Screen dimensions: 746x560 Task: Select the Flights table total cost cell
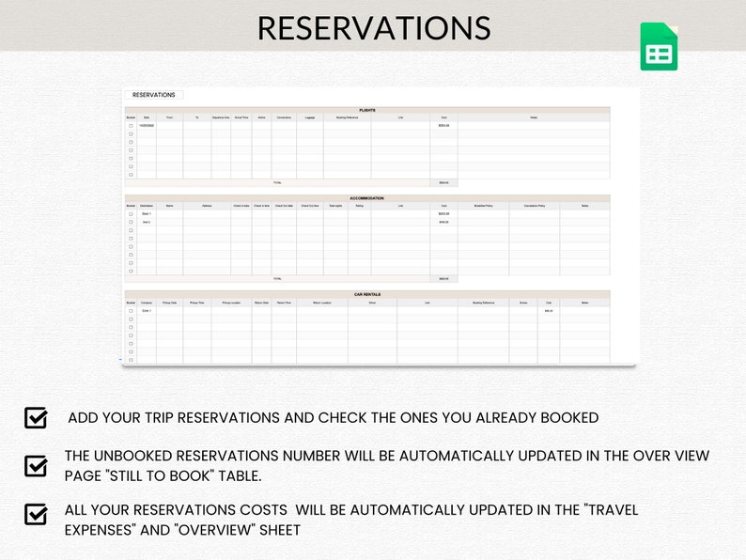(x=443, y=182)
